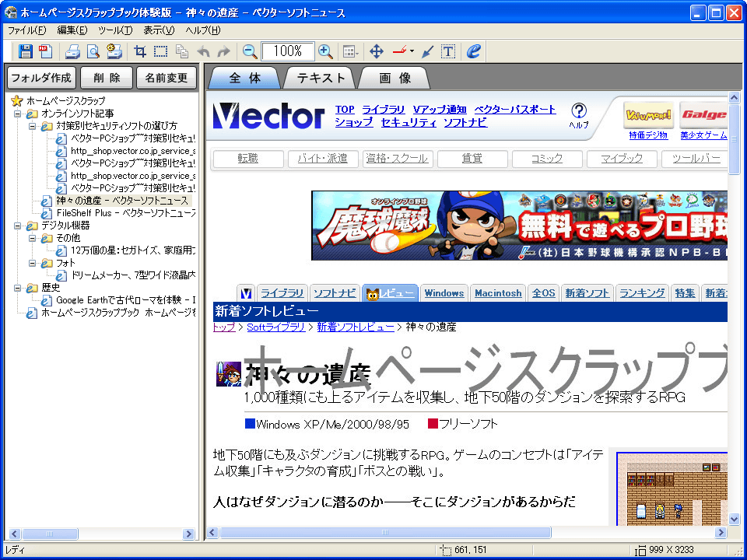Select the dotted rectangle selection tool
The height and width of the screenshot is (560, 747).
[x=161, y=51]
